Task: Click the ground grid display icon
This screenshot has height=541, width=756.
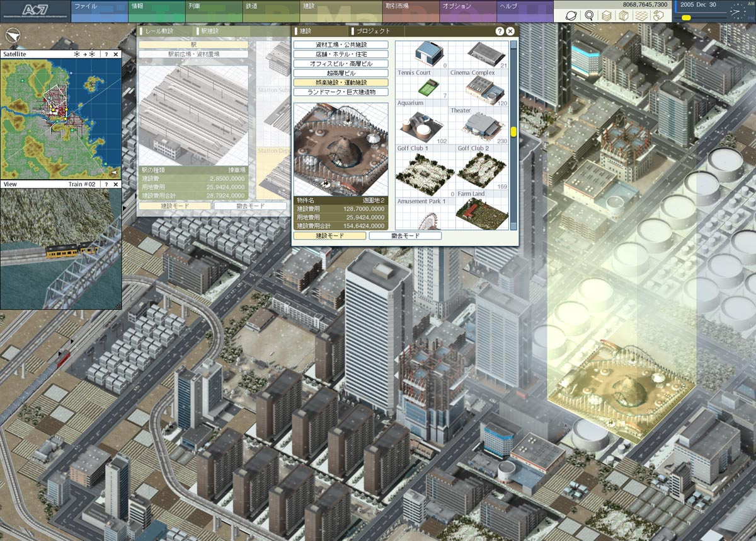Action: coord(641,16)
